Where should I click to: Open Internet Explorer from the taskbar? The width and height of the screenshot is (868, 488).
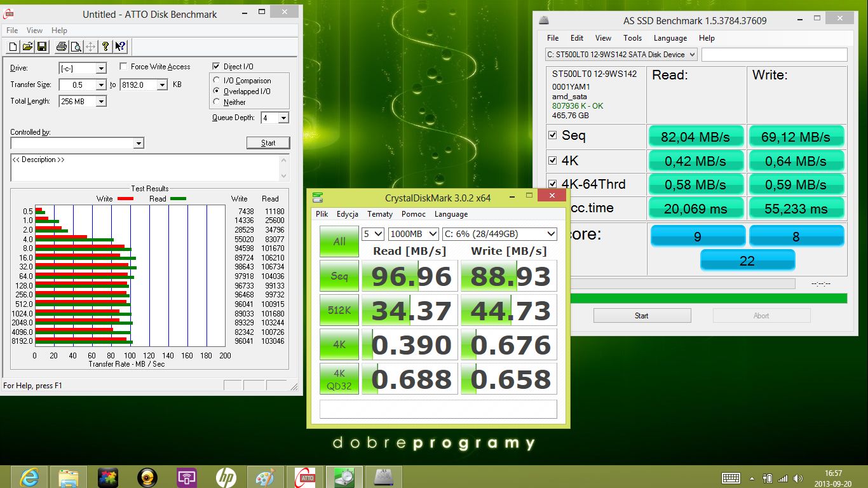[x=29, y=477]
